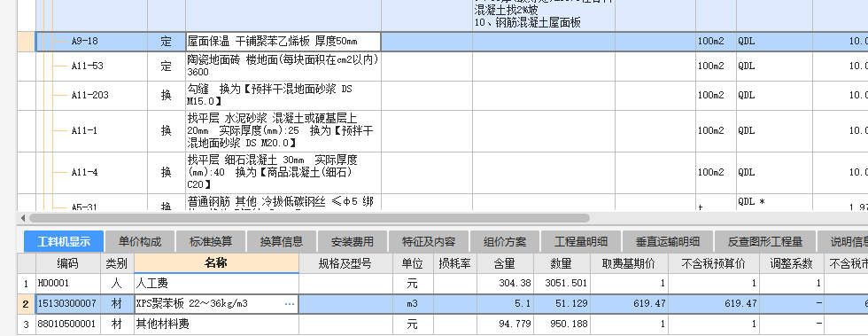Click the cell 找平层 水泥砂浆

283,131
